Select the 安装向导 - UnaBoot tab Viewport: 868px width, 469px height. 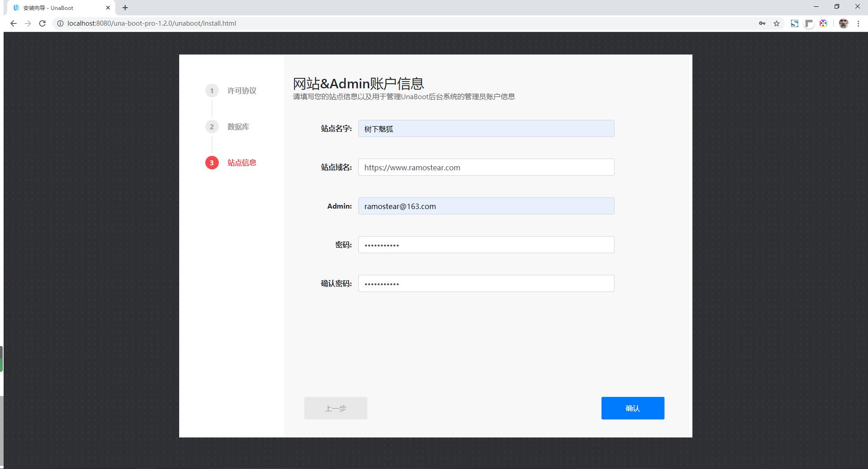[x=54, y=8]
